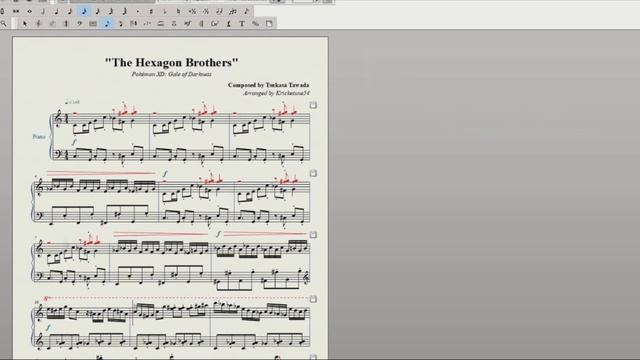Select the Resize percent tool
The width and height of the screenshot is (640, 360).
[x=255, y=24]
